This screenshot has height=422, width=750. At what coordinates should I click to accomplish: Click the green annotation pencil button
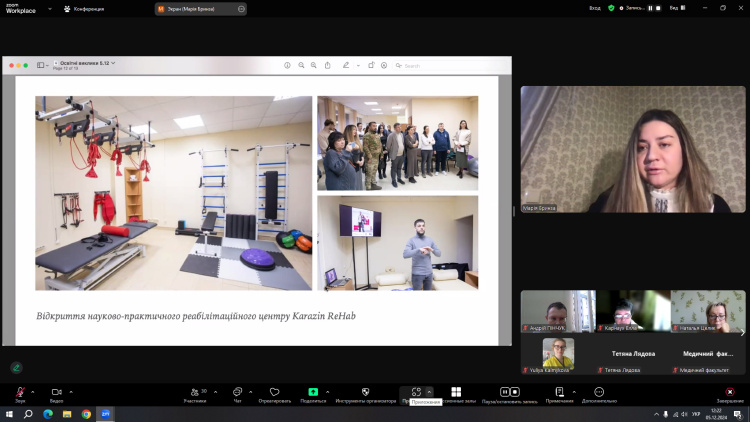click(x=16, y=367)
